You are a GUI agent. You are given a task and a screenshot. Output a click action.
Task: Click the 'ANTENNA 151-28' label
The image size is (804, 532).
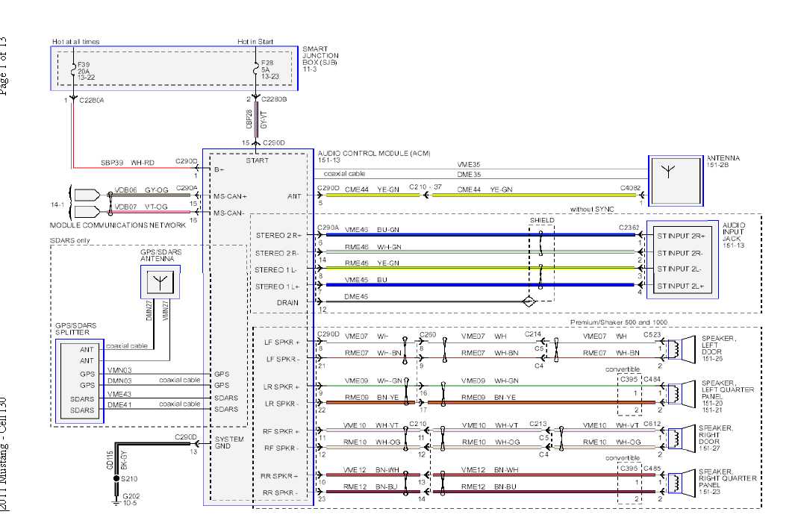[723, 161]
